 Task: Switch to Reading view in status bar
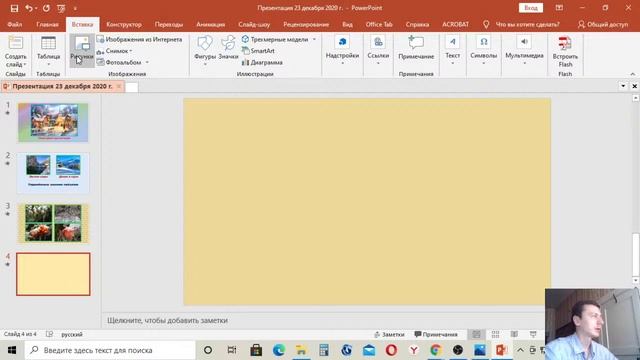514,334
